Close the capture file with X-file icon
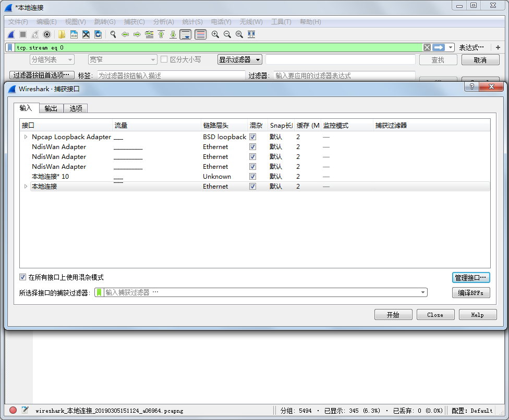Viewport: 509px width, 420px height. coord(86,34)
